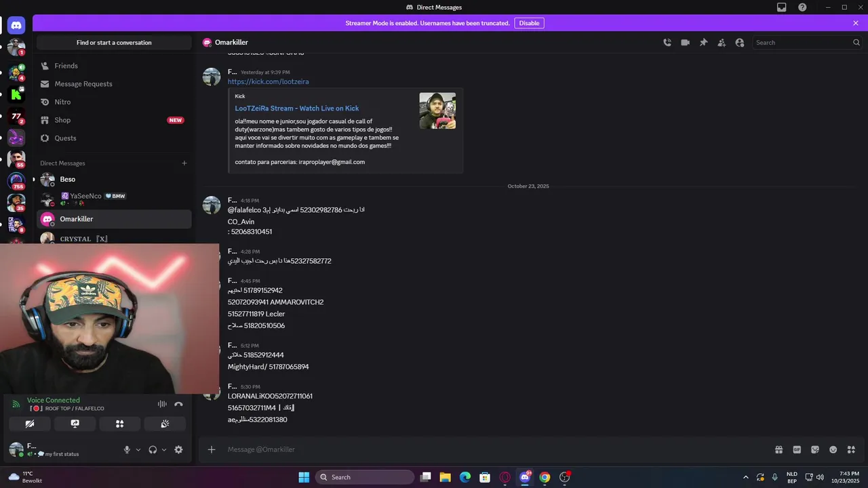Select the Omarkiller conversation in DM list
Image resolution: width=868 pixels, height=488 pixels.
pos(114,219)
